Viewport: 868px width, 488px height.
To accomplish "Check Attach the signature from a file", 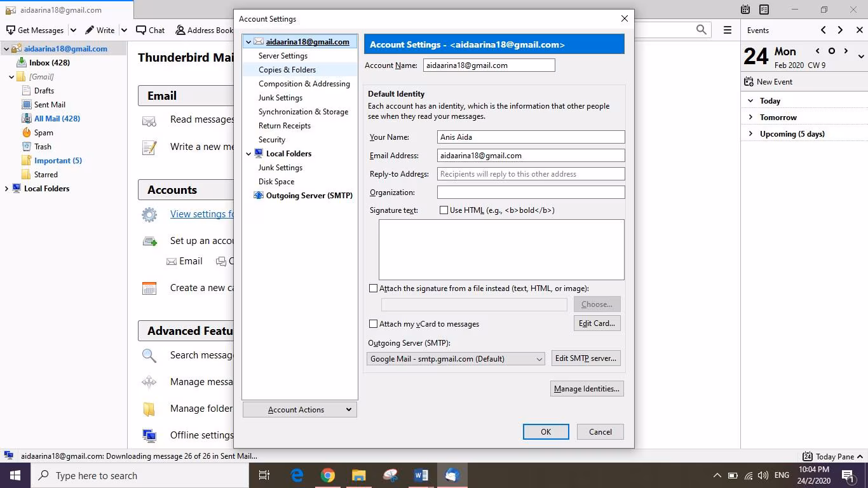I will [x=374, y=288].
